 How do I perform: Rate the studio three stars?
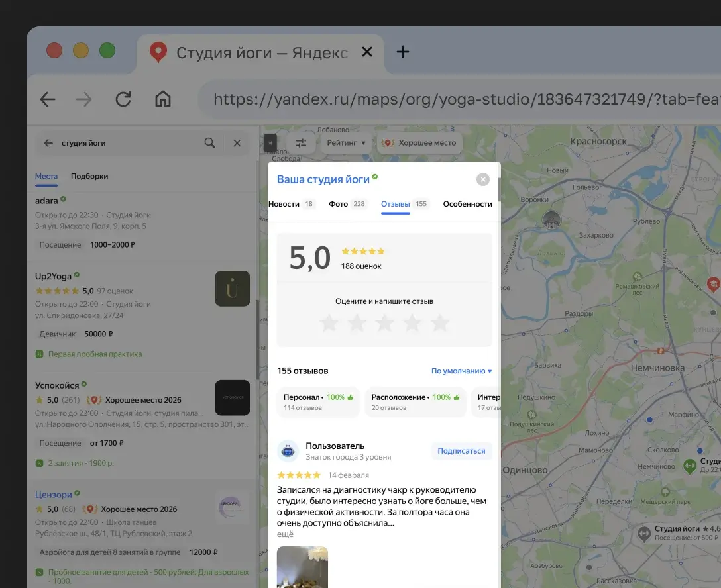tap(385, 323)
